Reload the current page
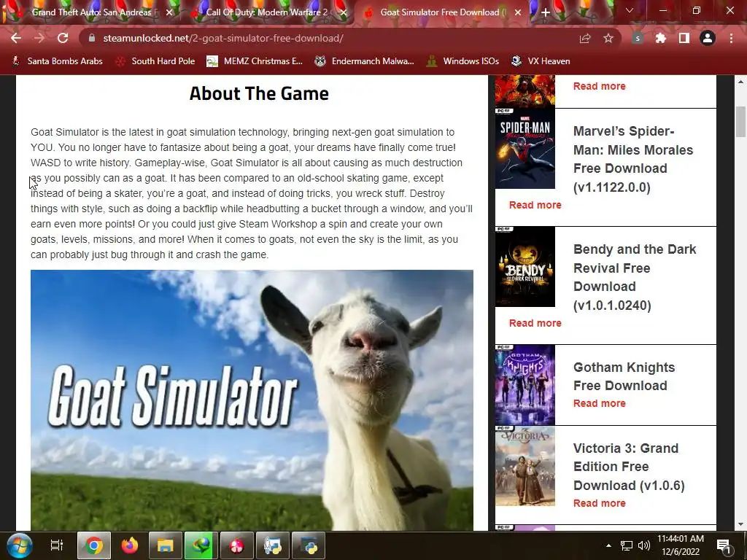 coord(63,38)
